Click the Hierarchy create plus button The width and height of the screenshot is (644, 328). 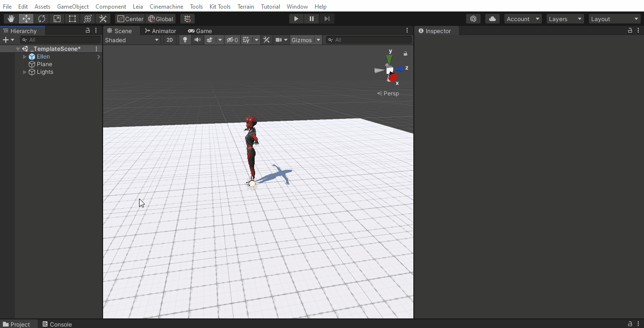pyautogui.click(x=6, y=40)
